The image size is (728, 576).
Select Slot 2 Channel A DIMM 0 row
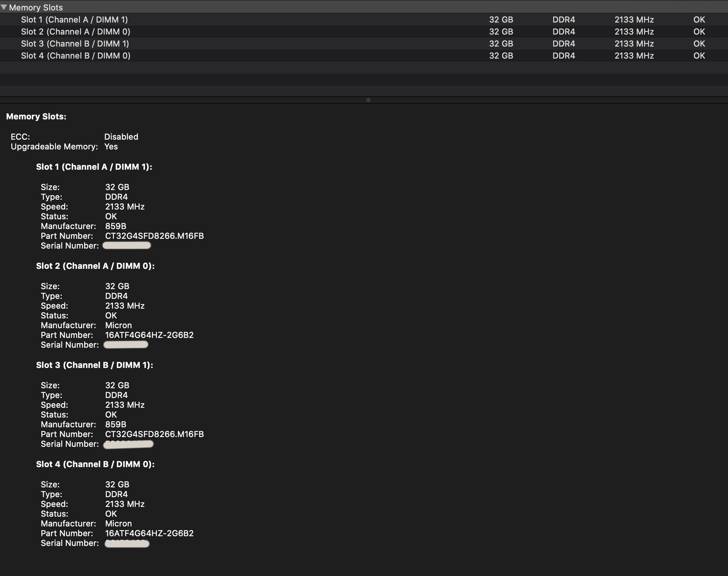click(x=76, y=32)
